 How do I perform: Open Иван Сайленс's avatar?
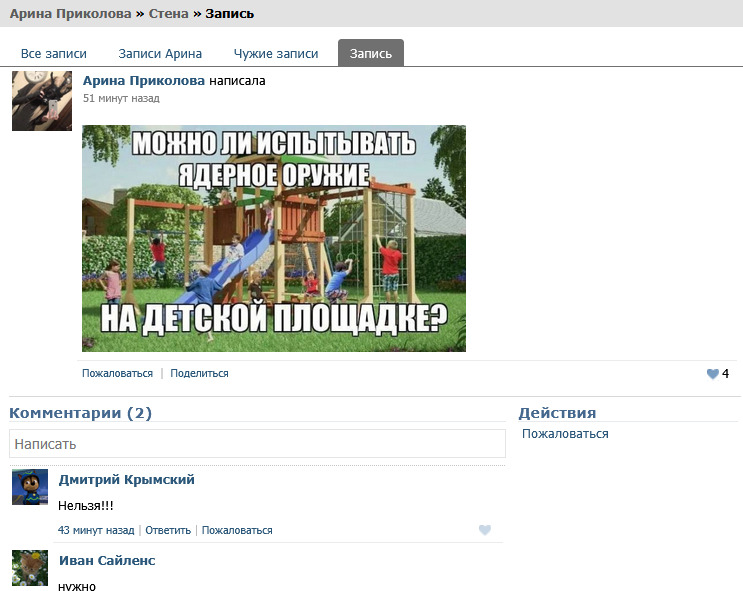point(30,568)
